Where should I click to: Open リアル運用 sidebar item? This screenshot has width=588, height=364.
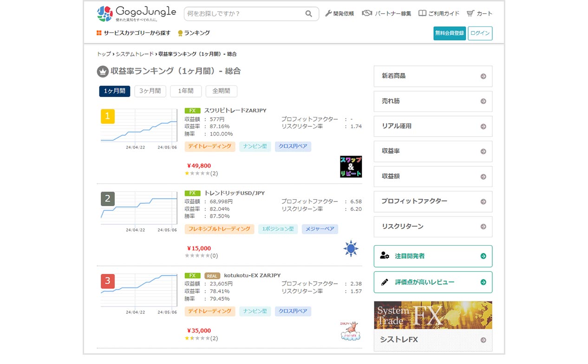[x=433, y=126]
